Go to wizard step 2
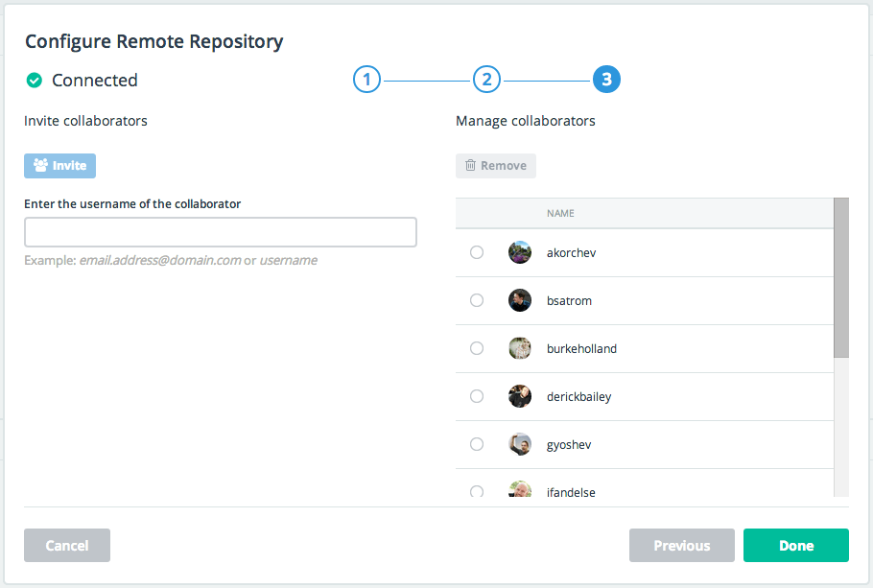 coord(486,80)
